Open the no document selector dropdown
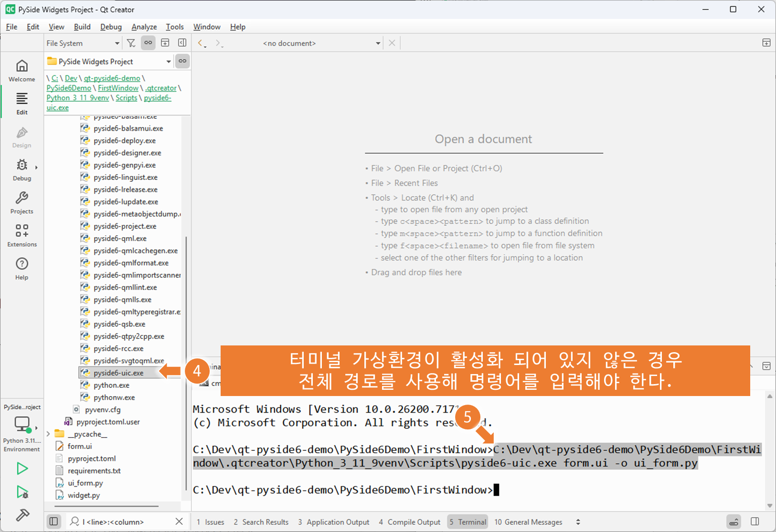776x532 pixels. click(320, 43)
